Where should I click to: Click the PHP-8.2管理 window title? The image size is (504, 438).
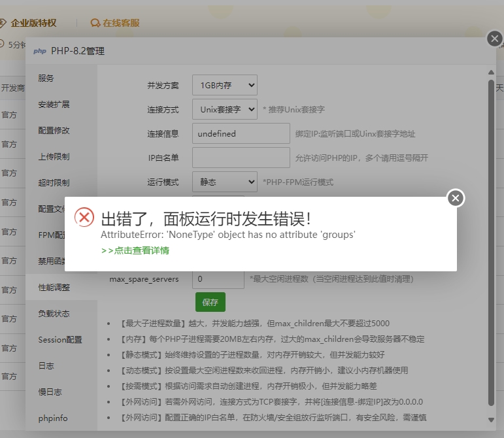coord(78,51)
